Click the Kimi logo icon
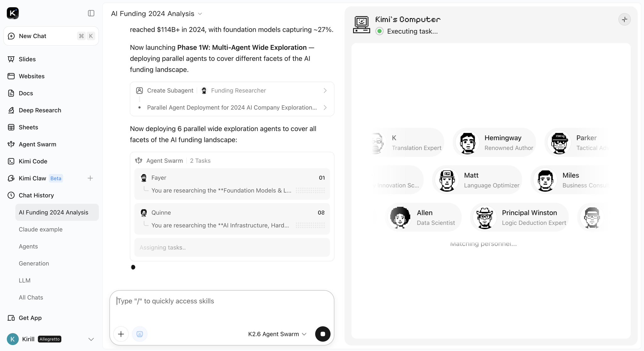This screenshot has width=644, height=351. (13, 13)
